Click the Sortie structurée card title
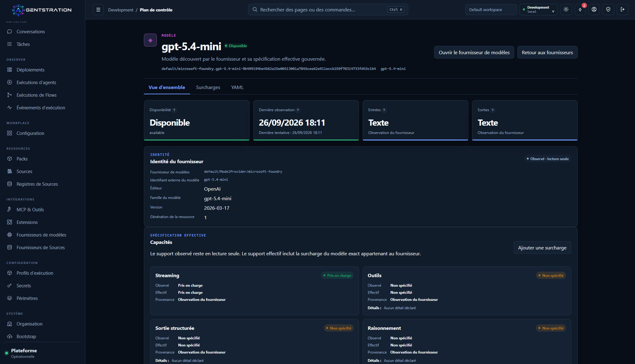The height and width of the screenshot is (364, 635). click(175, 328)
